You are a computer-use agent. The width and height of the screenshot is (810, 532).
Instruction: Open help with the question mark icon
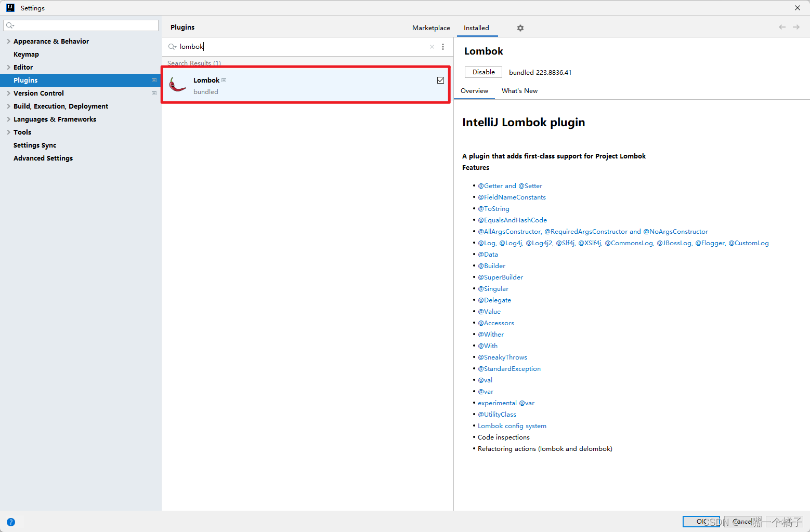click(11, 522)
